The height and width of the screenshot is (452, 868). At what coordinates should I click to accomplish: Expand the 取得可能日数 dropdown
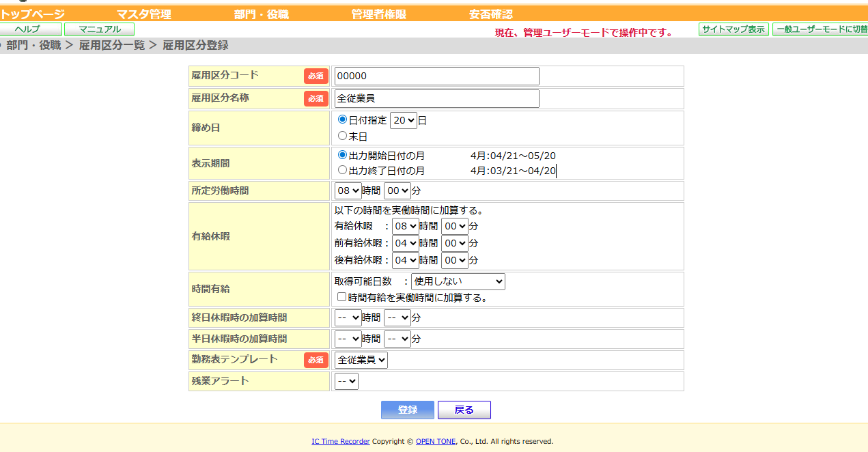point(458,281)
